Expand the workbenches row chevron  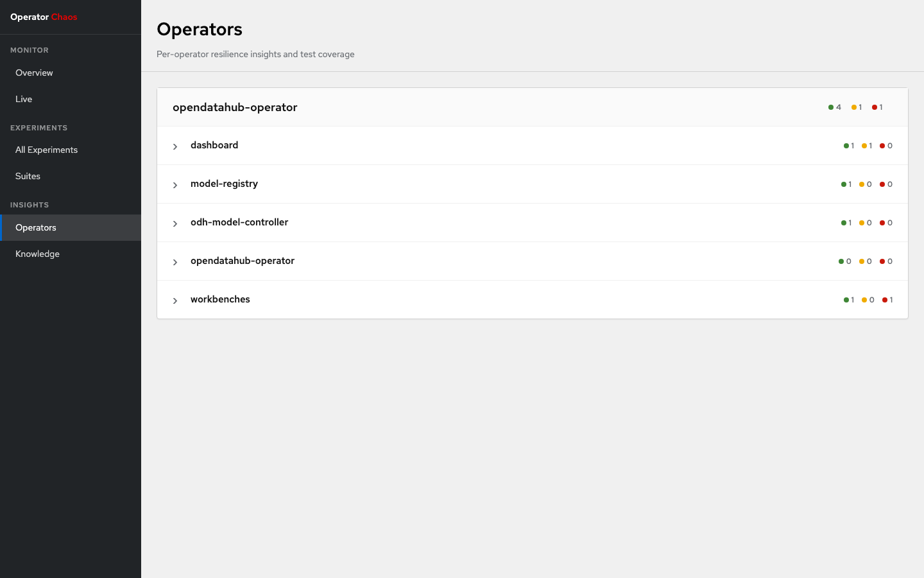[175, 301]
